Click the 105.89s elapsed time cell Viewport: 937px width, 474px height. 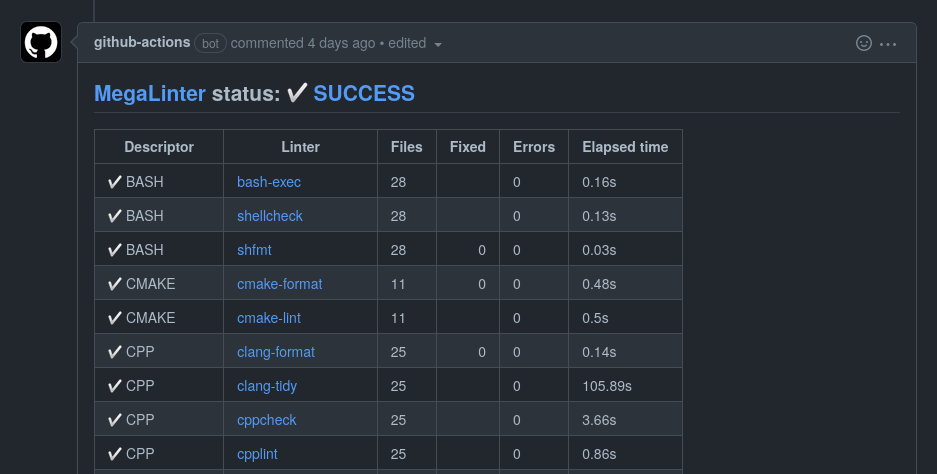(x=607, y=386)
